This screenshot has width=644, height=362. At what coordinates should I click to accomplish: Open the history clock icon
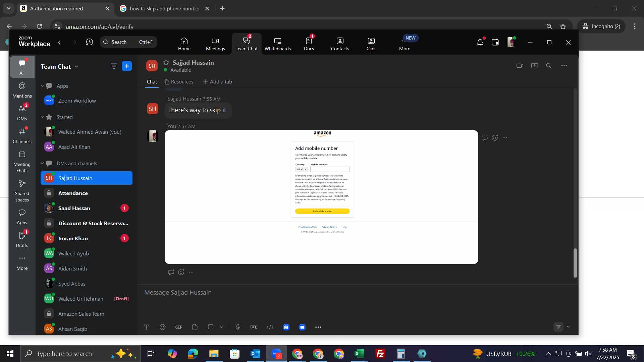(x=89, y=42)
